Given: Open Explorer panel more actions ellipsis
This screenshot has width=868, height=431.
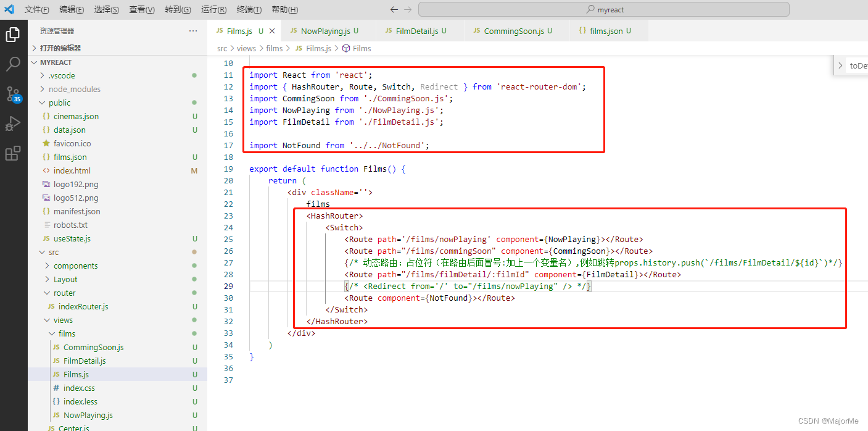Looking at the screenshot, I should click(193, 31).
